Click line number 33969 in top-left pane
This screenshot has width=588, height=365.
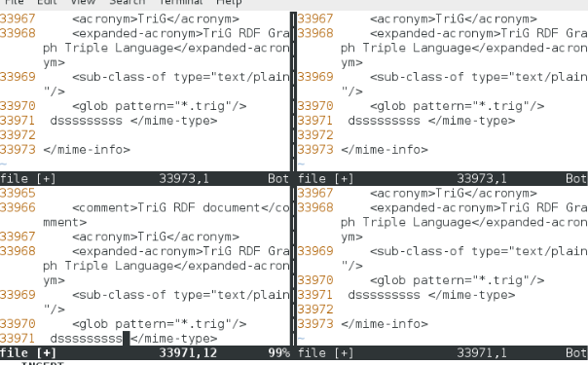click(x=18, y=77)
